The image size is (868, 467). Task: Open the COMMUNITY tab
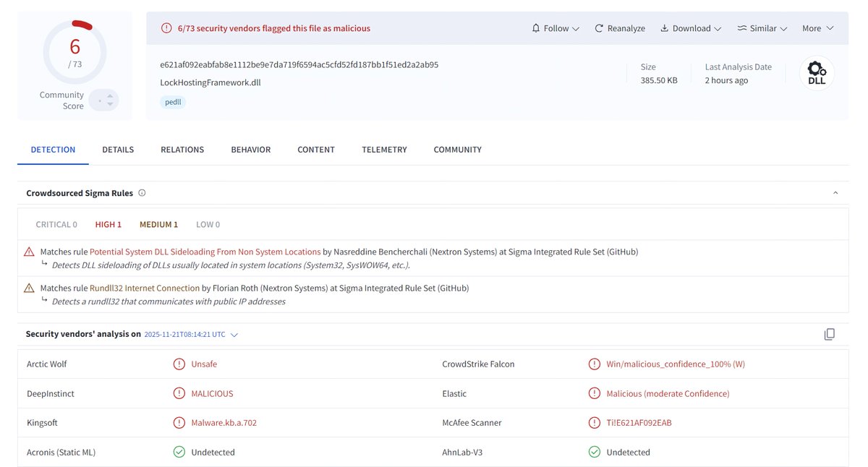457,150
